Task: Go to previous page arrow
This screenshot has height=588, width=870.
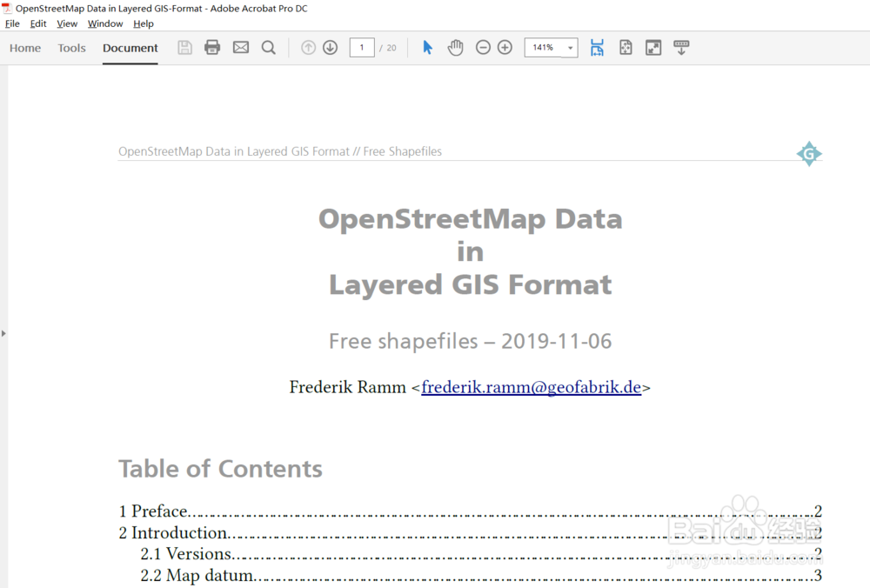Action: click(x=309, y=48)
